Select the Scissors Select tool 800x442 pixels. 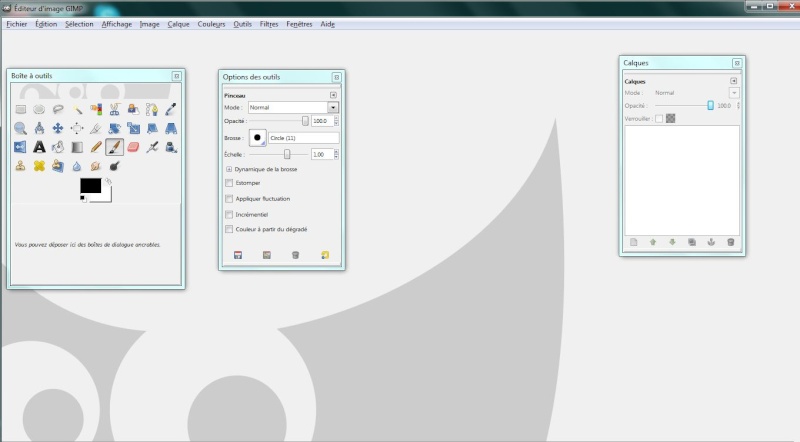(115, 109)
